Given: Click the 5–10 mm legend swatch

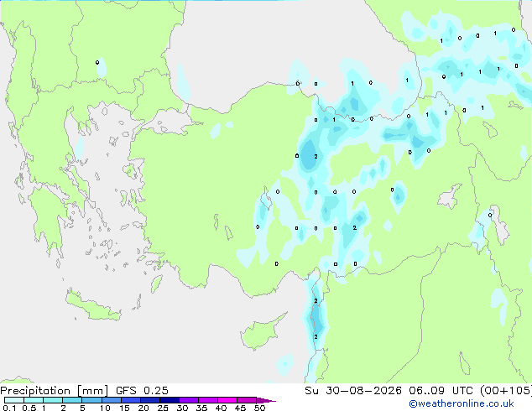Looking at the screenshot, I should 91,400.
